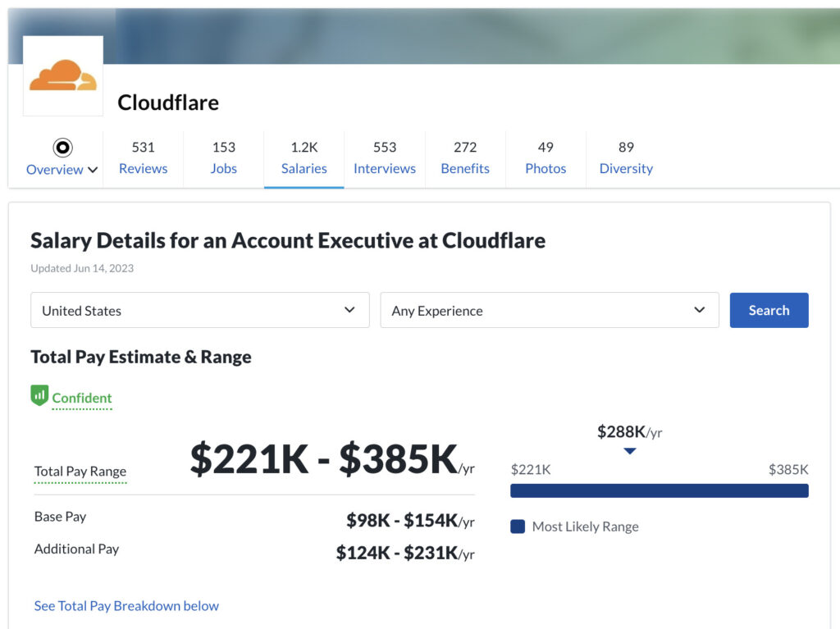Click the Cloudflare company name heading
Viewport: 840px width, 629px height.
click(168, 103)
